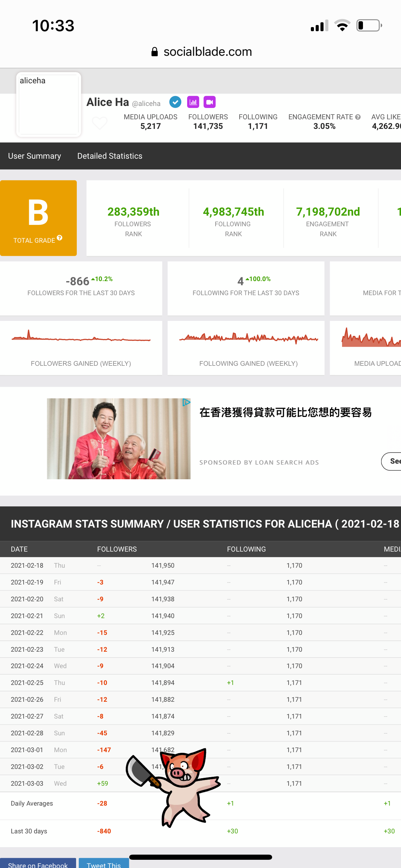Viewport: 401px width, 868px height.
Task: Open the loan advertisement image
Action: [119, 439]
